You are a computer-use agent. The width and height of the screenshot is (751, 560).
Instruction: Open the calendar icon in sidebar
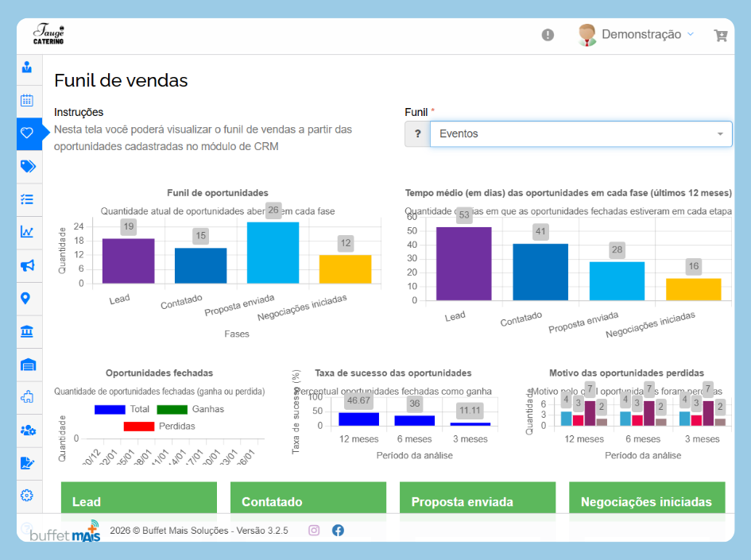point(27,100)
